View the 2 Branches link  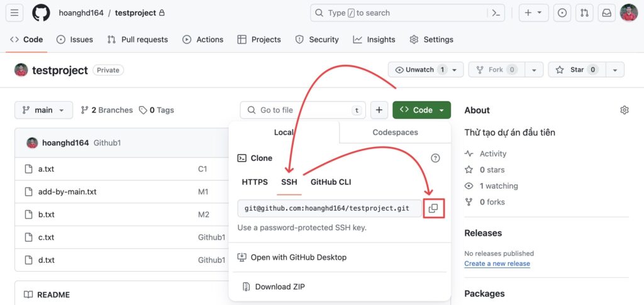107,110
